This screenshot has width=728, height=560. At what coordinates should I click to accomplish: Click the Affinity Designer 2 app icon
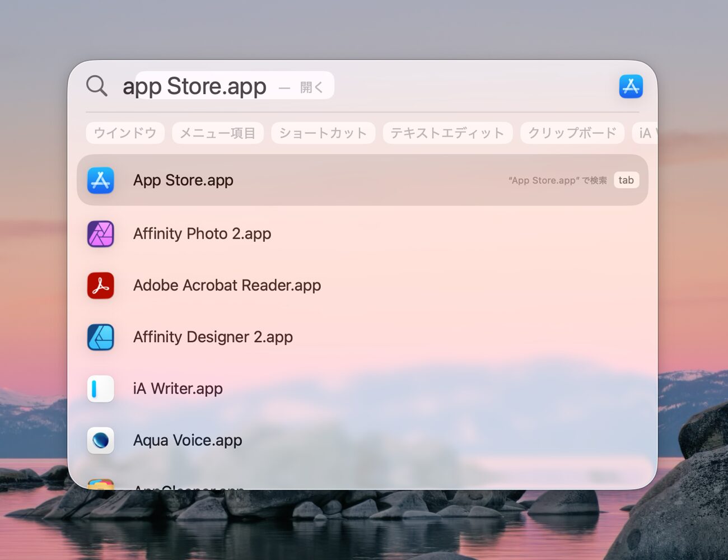tap(100, 337)
